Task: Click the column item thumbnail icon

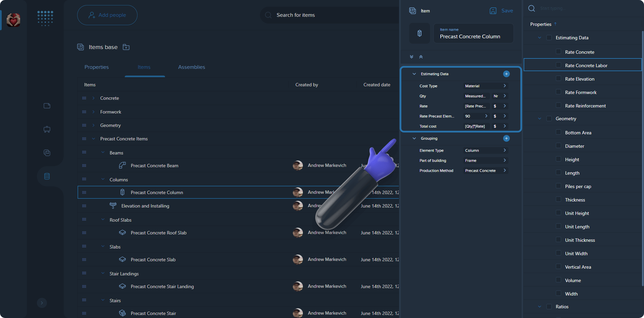Action: pos(420,33)
